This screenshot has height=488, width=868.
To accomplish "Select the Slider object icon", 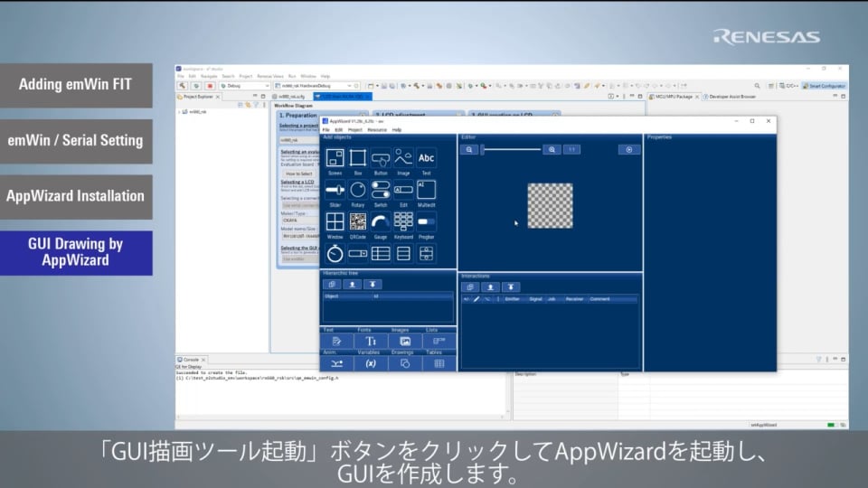I will [335, 190].
